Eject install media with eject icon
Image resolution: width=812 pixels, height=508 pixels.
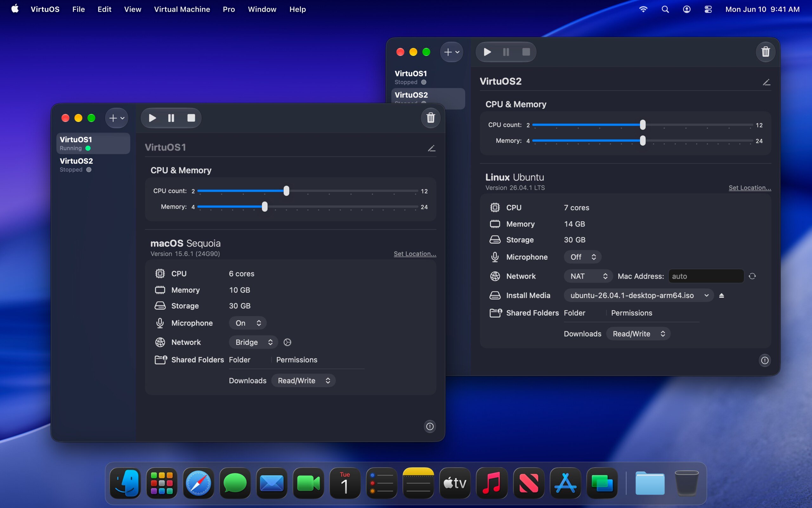coord(721,296)
